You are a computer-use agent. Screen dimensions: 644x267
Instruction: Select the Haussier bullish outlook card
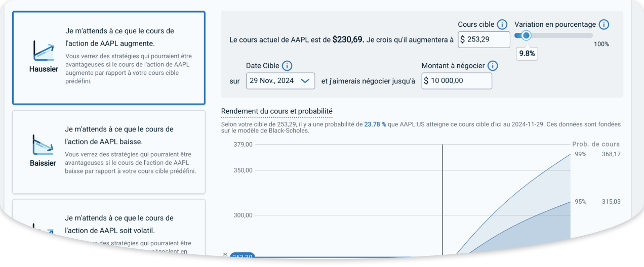tap(108, 58)
